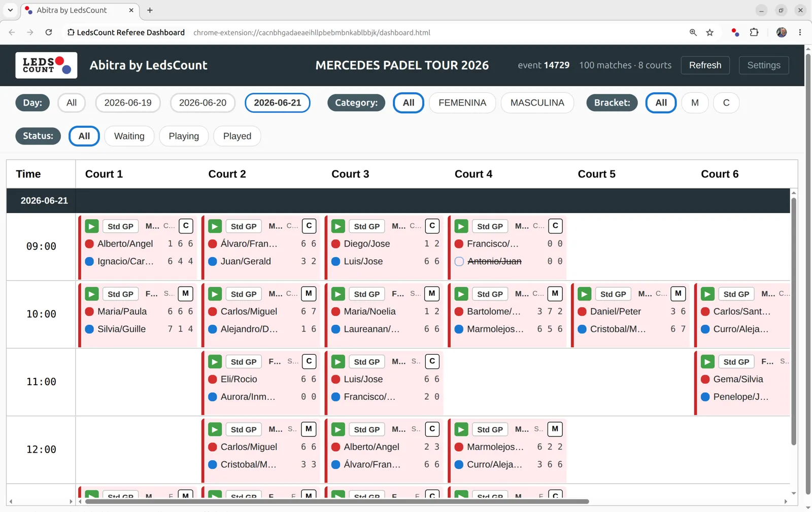812x512 pixels.
Task: Open the Chrome profile avatar
Action: pos(782,32)
